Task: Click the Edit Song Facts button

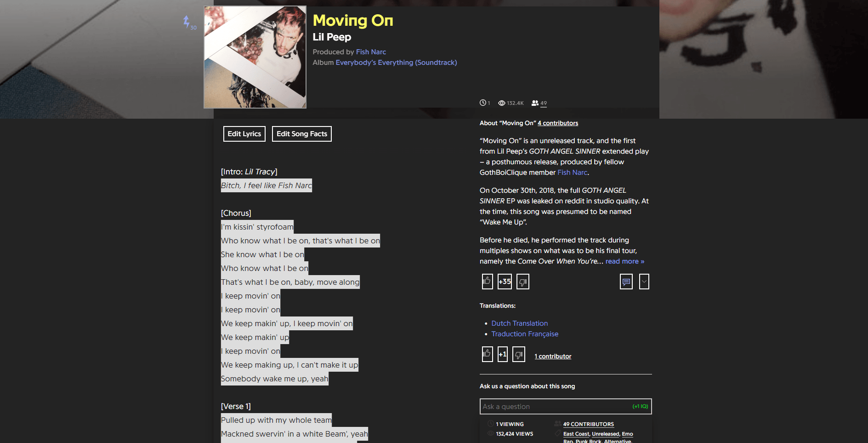Action: tap(301, 133)
